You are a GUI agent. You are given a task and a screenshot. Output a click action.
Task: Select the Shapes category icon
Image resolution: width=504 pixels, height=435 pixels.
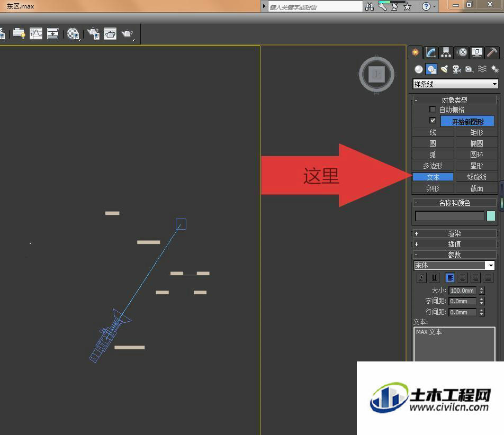click(431, 69)
